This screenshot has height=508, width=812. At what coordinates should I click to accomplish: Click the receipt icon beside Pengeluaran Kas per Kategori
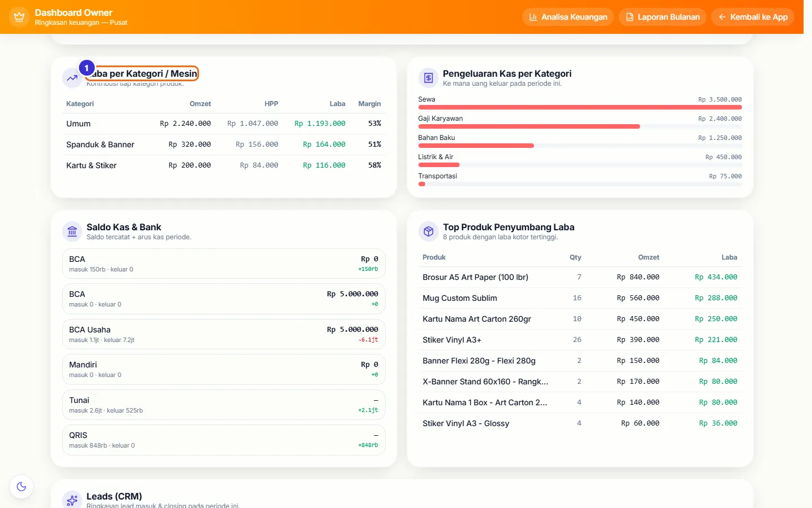click(429, 78)
